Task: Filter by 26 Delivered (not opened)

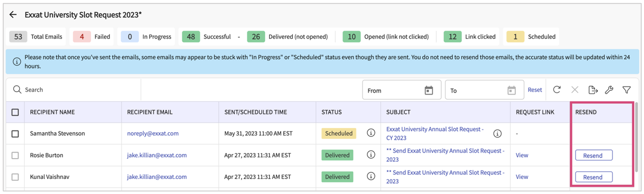Action: coord(287,36)
